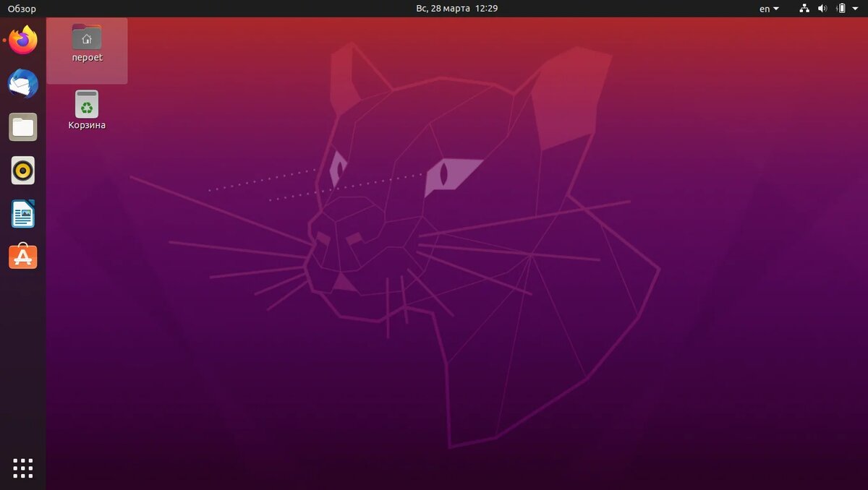Viewport: 868px width, 490px height.
Task: Open the calendar from the Вс, 28 марта clock
Action: click(457, 9)
